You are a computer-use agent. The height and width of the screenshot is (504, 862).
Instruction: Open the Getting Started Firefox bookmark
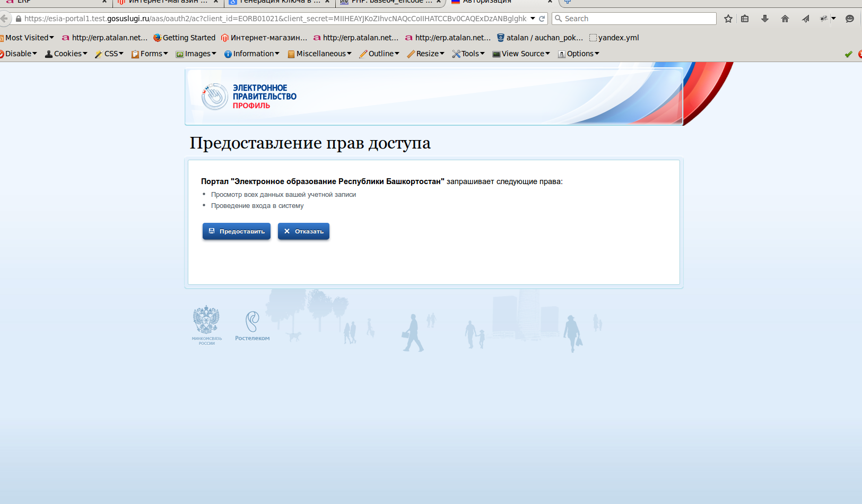(x=184, y=38)
